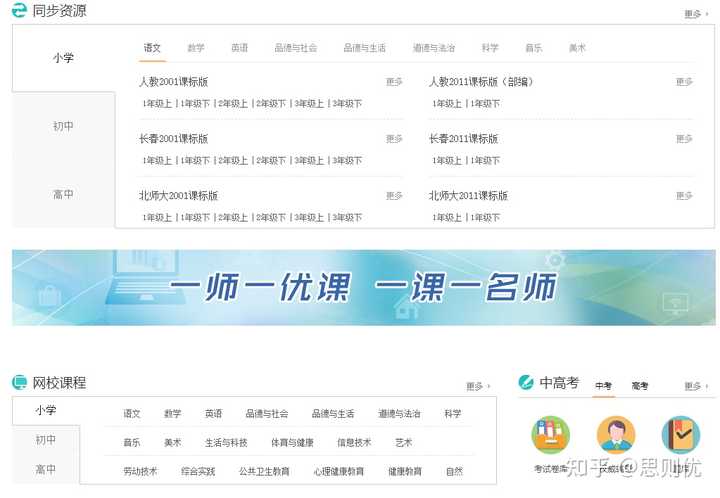Select 初中 level in 同步资源
The height and width of the screenshot is (498, 720).
(x=63, y=126)
